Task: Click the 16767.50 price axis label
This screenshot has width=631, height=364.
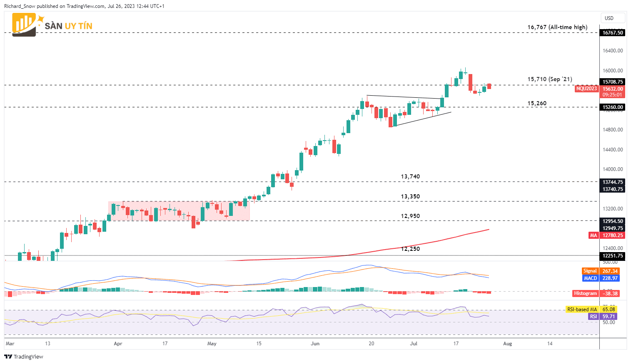Action: tap(613, 32)
